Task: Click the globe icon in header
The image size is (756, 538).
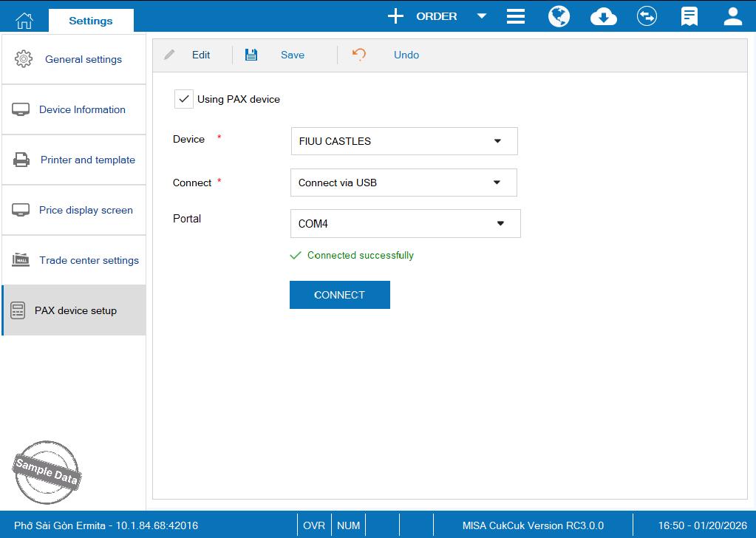Action: pos(559,16)
